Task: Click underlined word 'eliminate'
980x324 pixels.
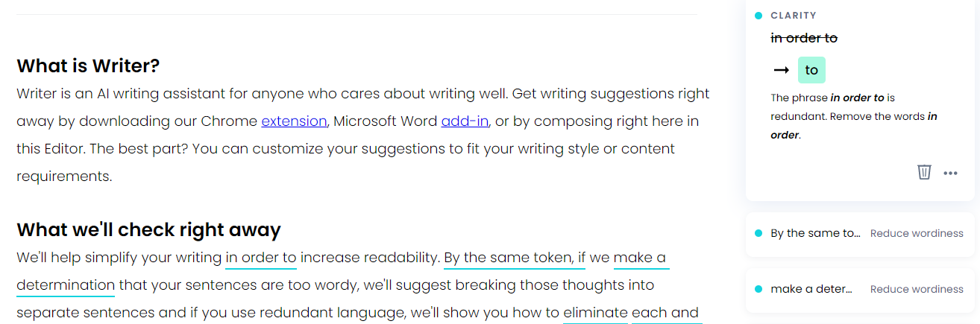Action: coord(595,313)
